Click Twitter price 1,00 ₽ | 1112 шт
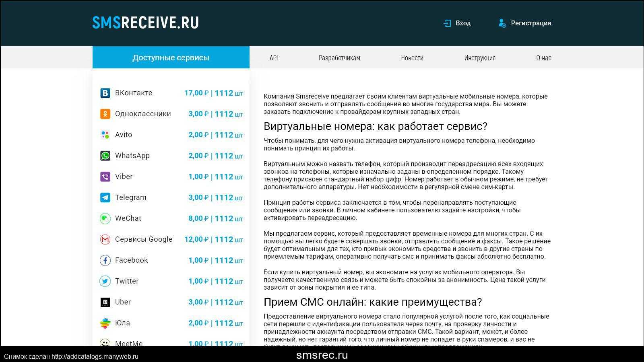 (216, 281)
